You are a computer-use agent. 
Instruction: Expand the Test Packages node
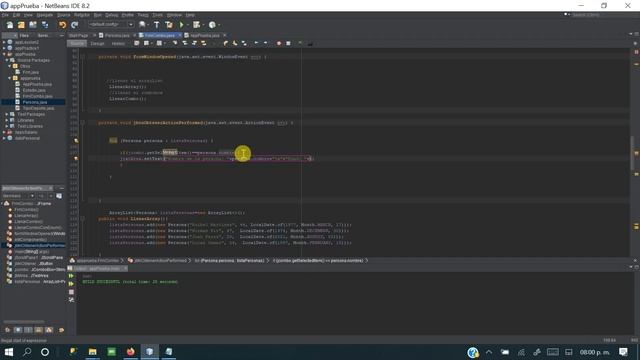(x=7, y=114)
